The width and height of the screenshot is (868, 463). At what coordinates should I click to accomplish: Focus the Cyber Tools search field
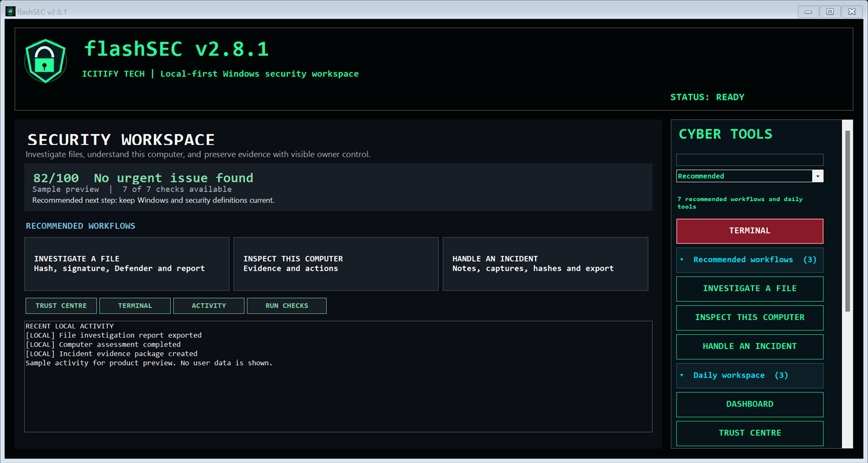point(749,160)
